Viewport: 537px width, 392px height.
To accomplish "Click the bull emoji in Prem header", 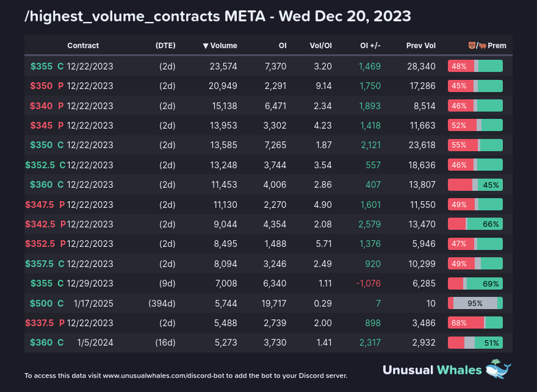I will (x=481, y=46).
